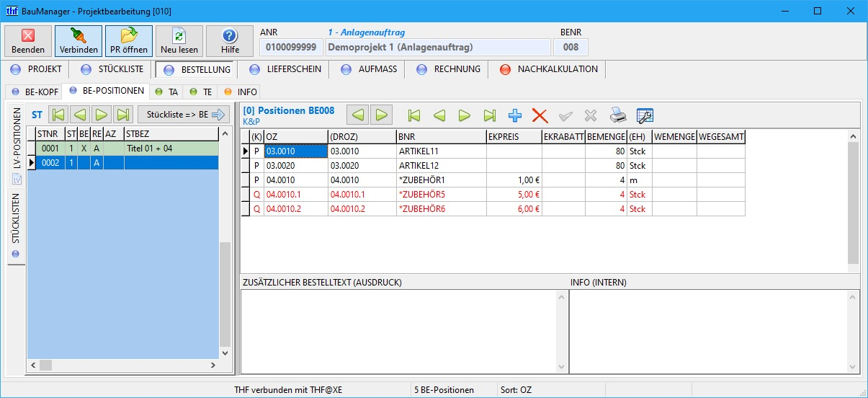
Task: Click positions table vertical scrollbar
Action: click(x=854, y=201)
